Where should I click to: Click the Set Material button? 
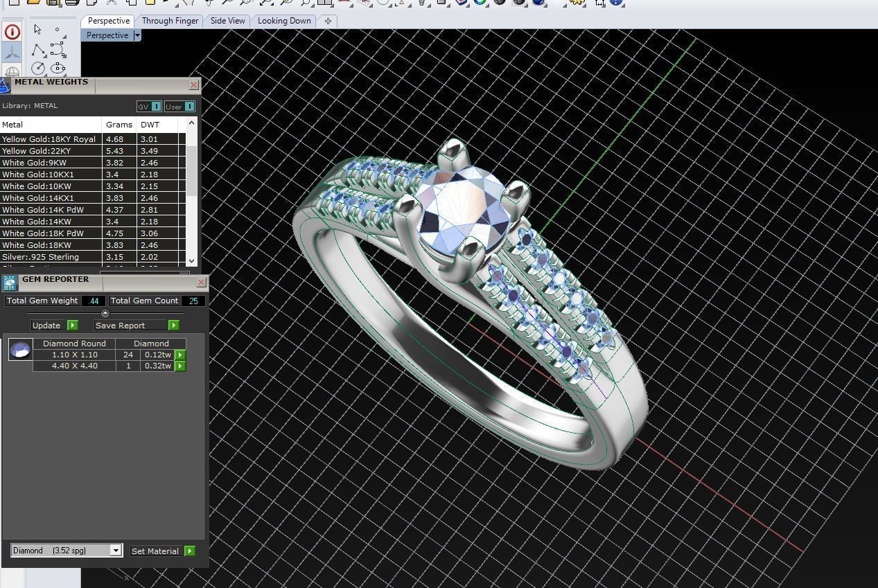163,551
